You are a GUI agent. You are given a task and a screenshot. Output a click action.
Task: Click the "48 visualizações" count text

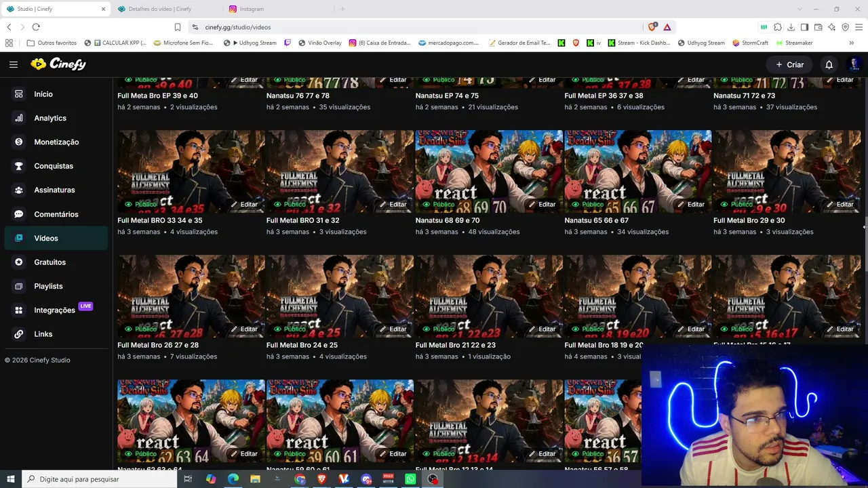[x=494, y=232]
